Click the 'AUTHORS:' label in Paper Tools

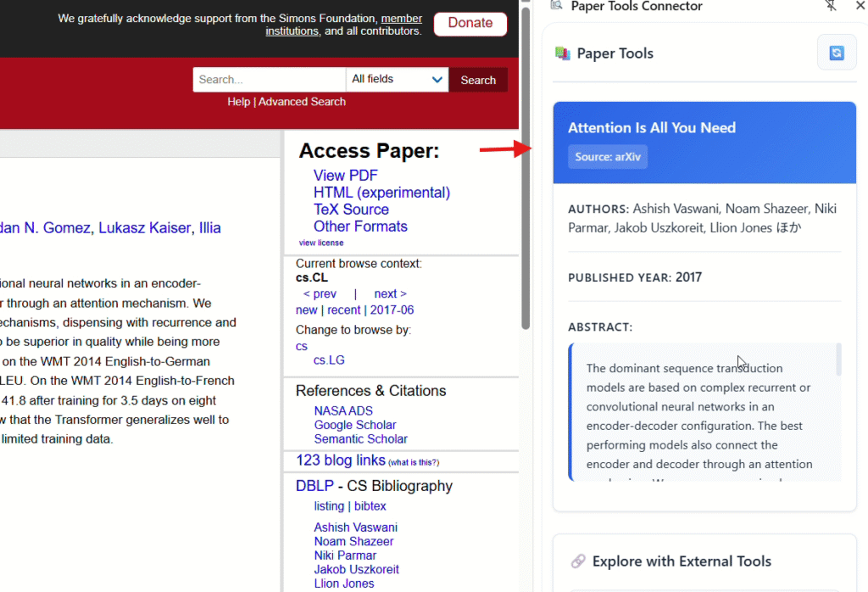(x=598, y=209)
